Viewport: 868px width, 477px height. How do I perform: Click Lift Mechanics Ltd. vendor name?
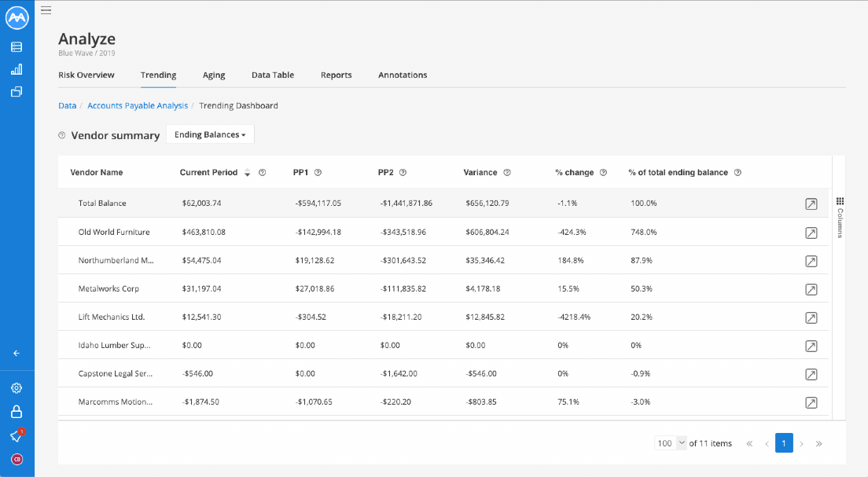(x=112, y=317)
